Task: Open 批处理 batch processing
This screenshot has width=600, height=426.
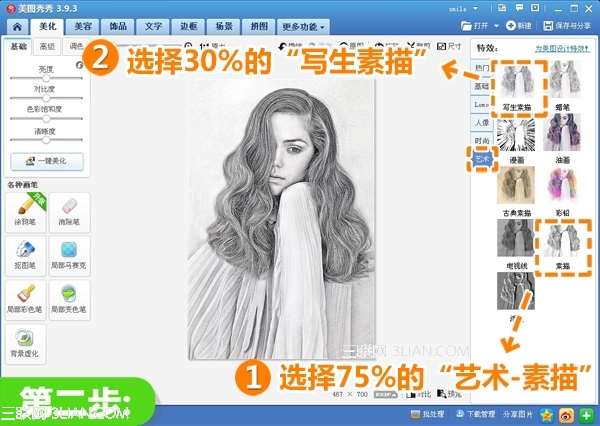Action: click(427, 414)
